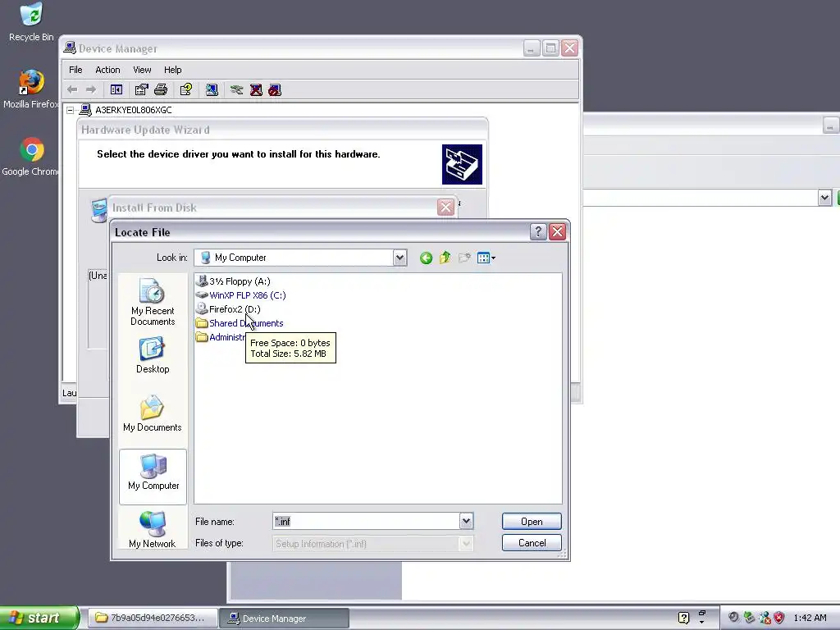Click the Open button

[532, 521]
